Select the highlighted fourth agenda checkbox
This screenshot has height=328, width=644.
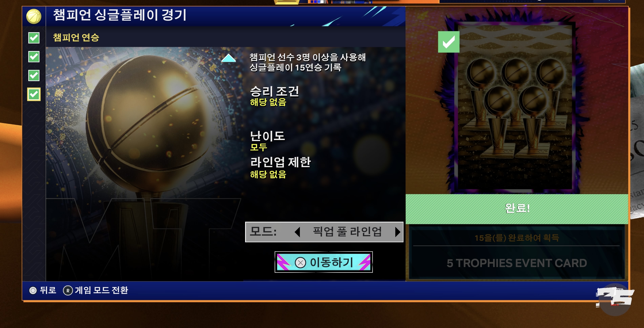(x=34, y=94)
